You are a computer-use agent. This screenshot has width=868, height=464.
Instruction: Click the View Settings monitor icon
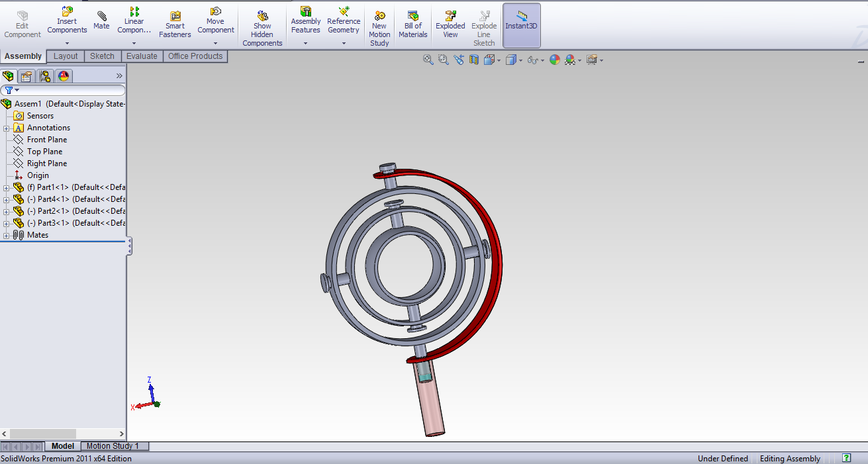click(592, 60)
